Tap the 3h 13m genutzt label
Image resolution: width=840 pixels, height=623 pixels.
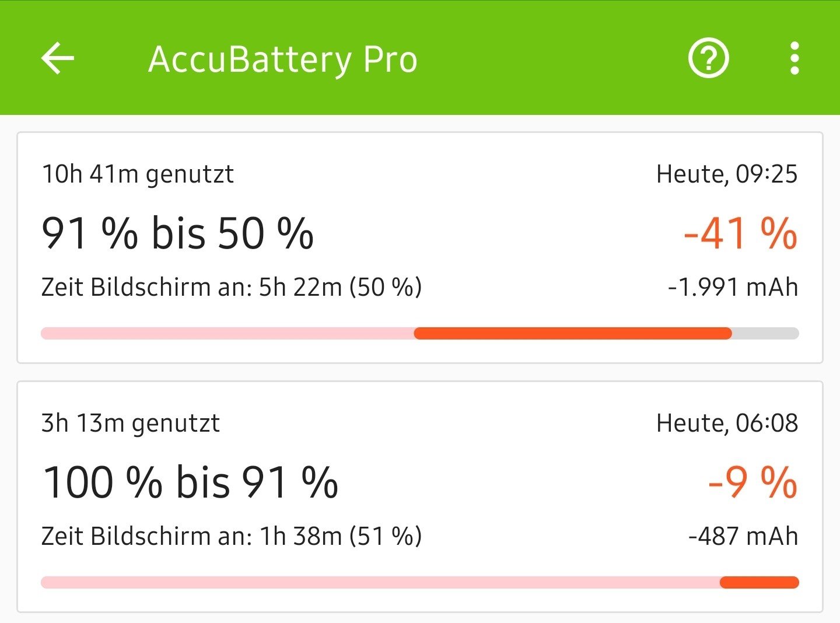click(x=131, y=423)
